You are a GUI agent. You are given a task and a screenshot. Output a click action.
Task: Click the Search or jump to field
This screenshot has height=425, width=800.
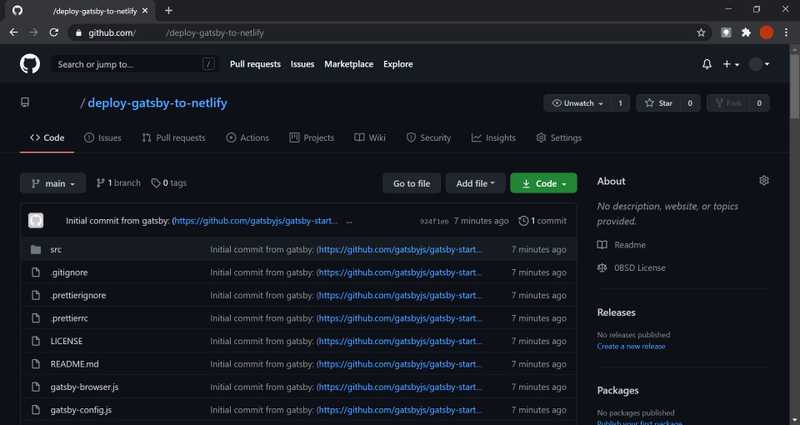[135, 64]
